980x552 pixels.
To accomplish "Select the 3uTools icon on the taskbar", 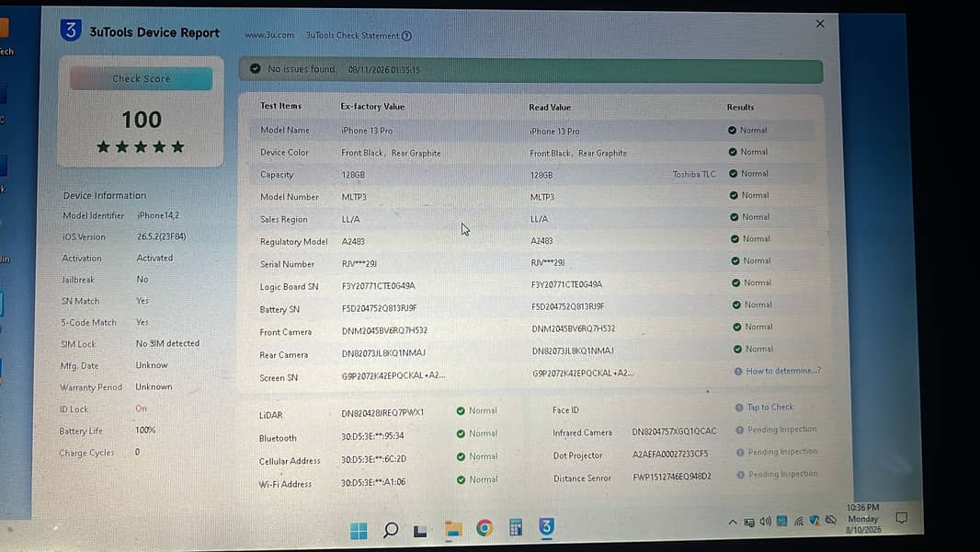I will point(547,526).
